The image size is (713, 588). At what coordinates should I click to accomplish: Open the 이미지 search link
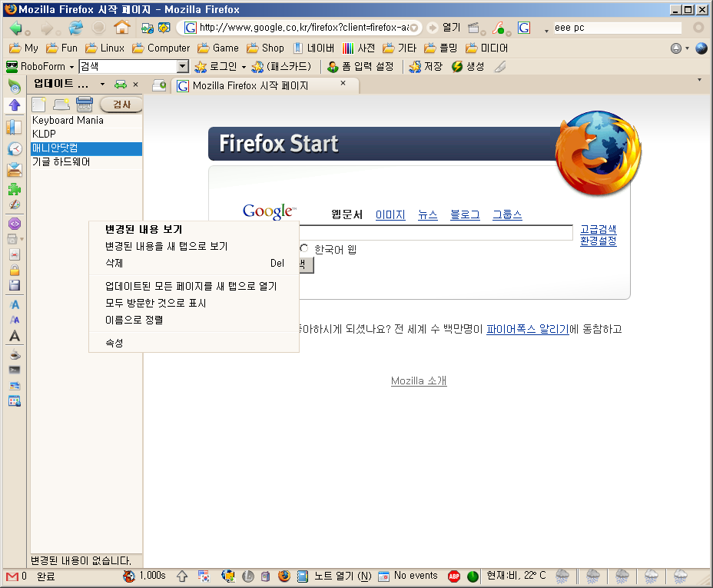tap(390, 214)
